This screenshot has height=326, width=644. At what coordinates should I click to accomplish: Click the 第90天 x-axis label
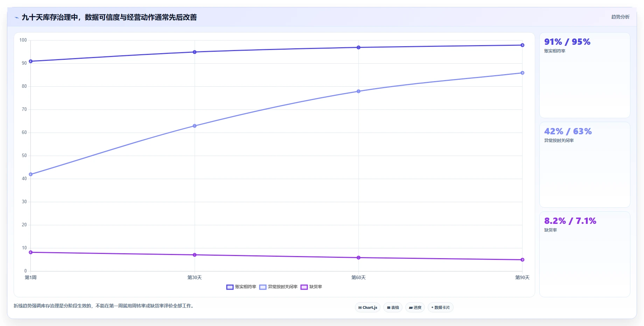pos(522,277)
